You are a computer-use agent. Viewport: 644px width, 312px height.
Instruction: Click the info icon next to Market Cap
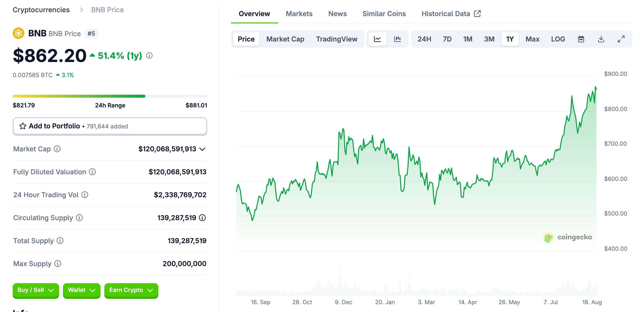[57, 149]
